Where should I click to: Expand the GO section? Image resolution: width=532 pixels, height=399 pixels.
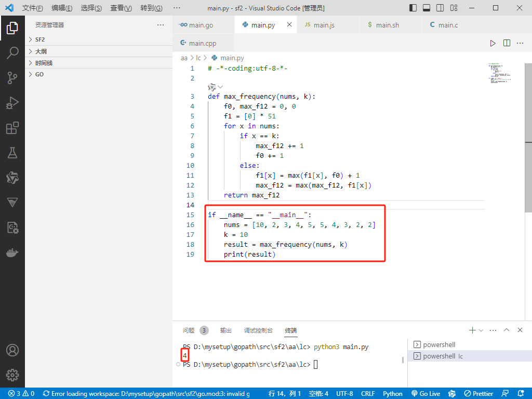coord(99,74)
